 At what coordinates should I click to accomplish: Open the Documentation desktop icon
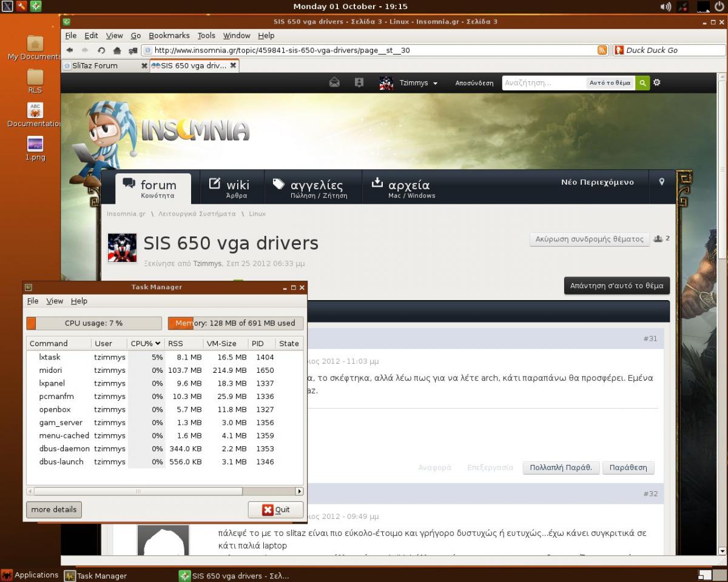[35, 115]
